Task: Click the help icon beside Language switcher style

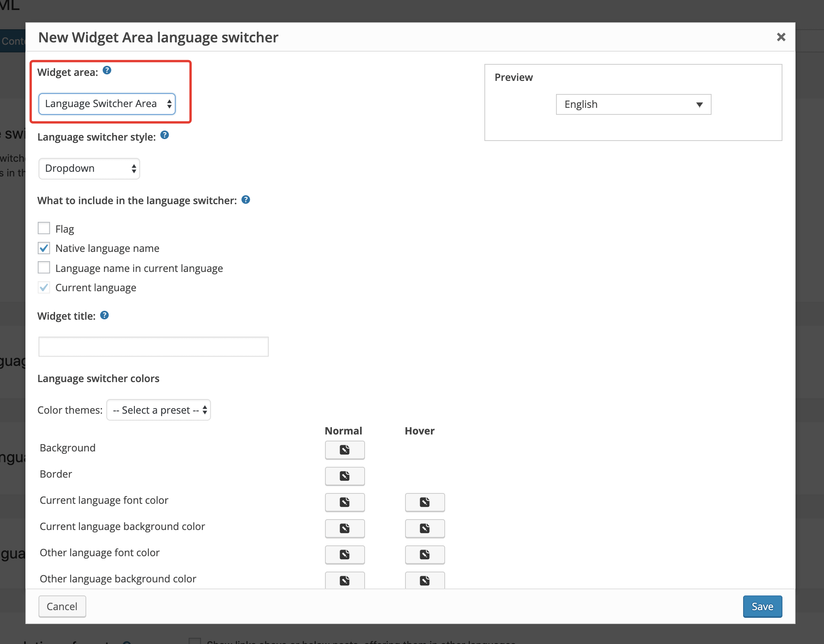Action: [165, 135]
